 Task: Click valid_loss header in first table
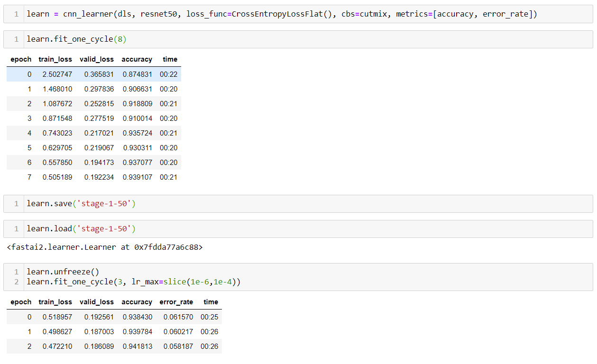[97, 59]
